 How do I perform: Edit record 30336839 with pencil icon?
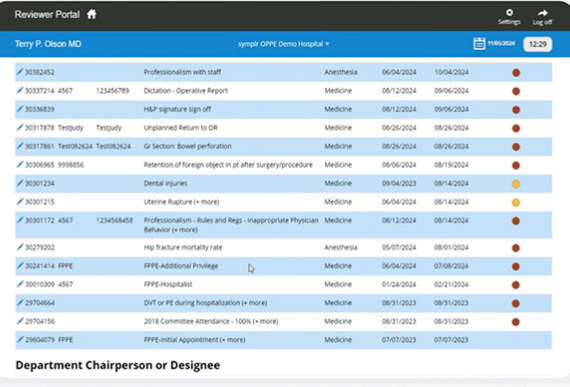pyautogui.click(x=20, y=109)
